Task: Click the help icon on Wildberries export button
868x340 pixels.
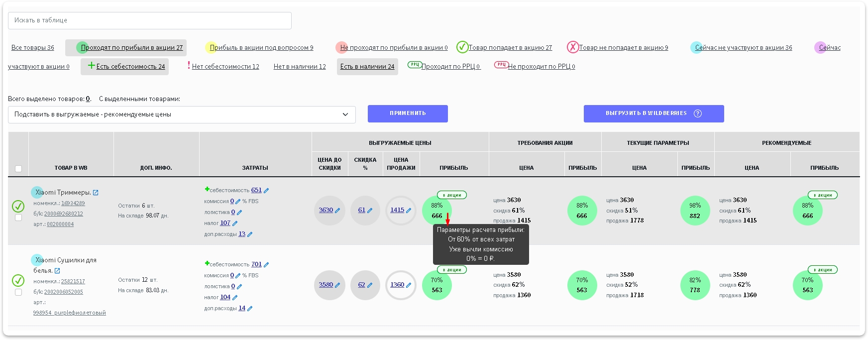Action: tap(697, 113)
